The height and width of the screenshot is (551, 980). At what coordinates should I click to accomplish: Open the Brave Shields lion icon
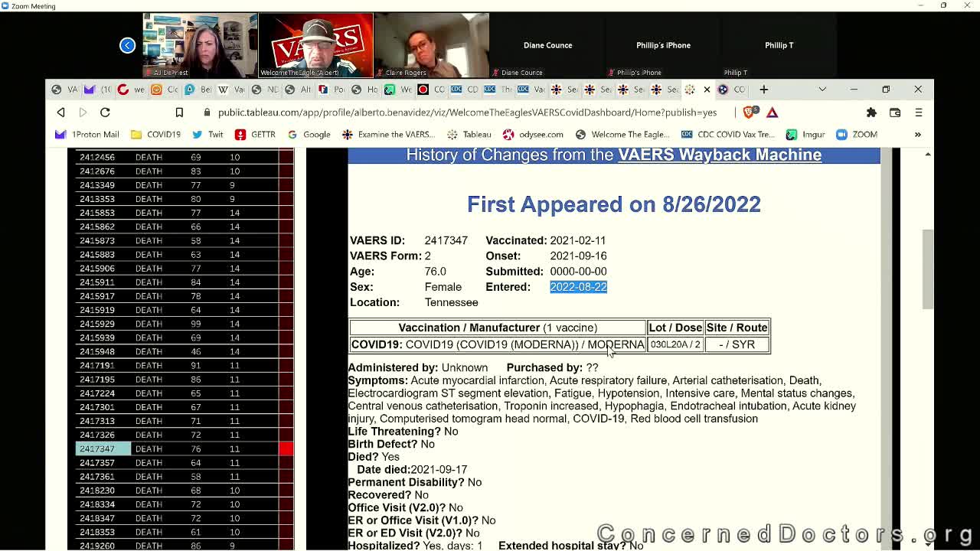point(749,112)
